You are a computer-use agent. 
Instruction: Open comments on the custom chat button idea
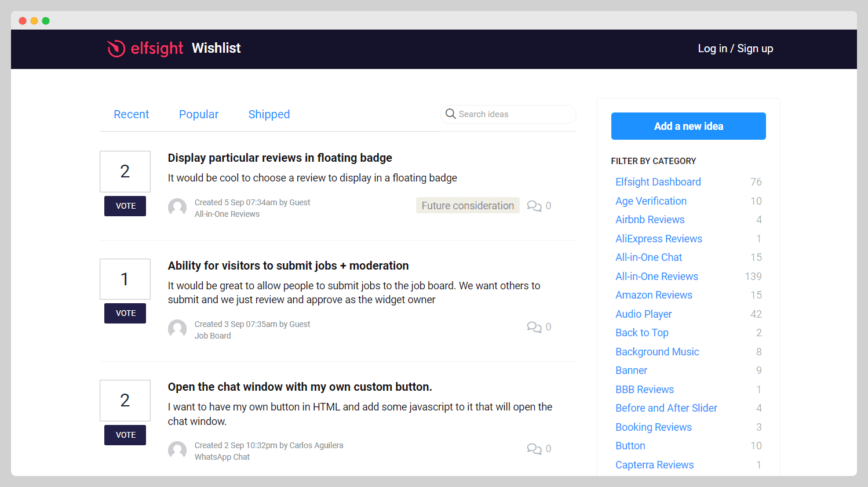coord(539,449)
